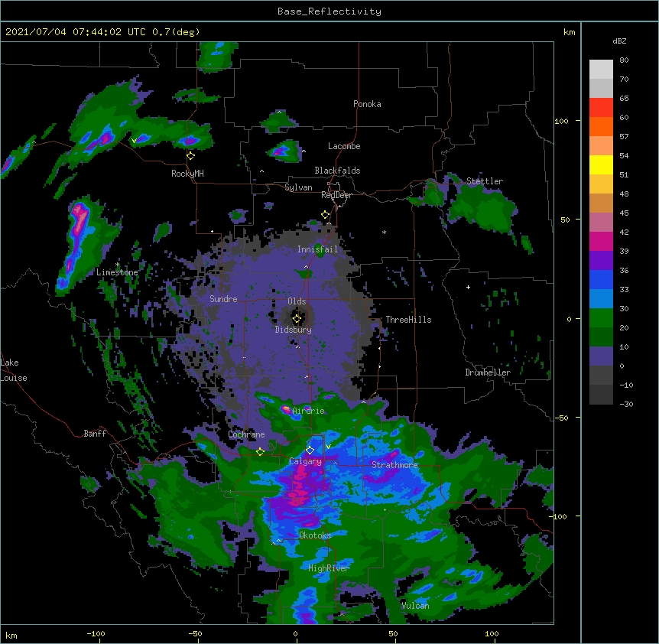Screen dimensions: 659x644
Task: Click the bright yellow 51-54 dBZ swatch
Action: 601,164
